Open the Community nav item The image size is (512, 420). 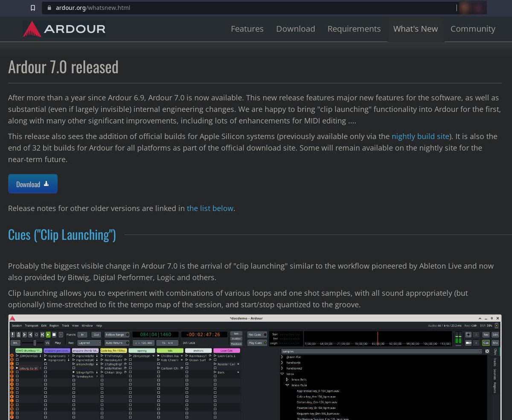tap(473, 29)
